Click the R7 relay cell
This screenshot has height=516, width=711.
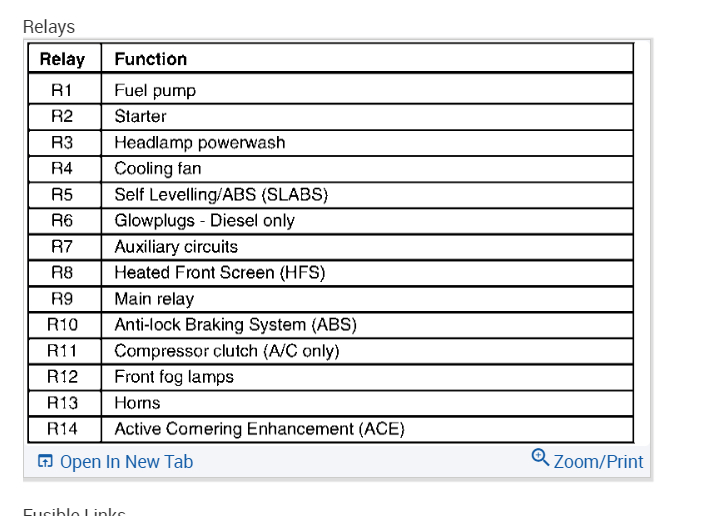pyautogui.click(x=62, y=246)
